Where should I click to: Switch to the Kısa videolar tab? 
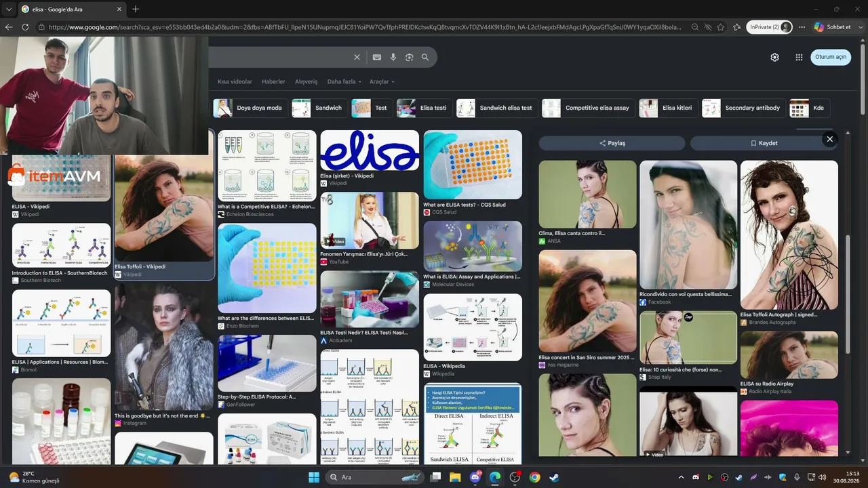[235, 82]
